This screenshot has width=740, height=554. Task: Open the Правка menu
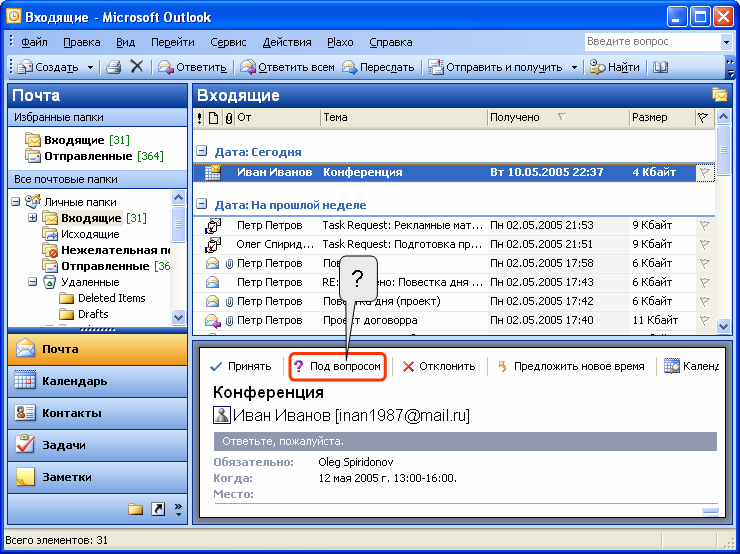pyautogui.click(x=82, y=42)
